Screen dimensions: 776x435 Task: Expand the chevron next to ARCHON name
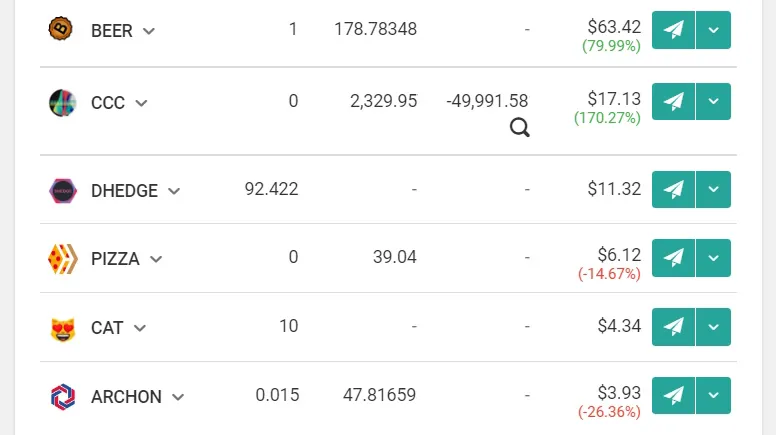[178, 397]
